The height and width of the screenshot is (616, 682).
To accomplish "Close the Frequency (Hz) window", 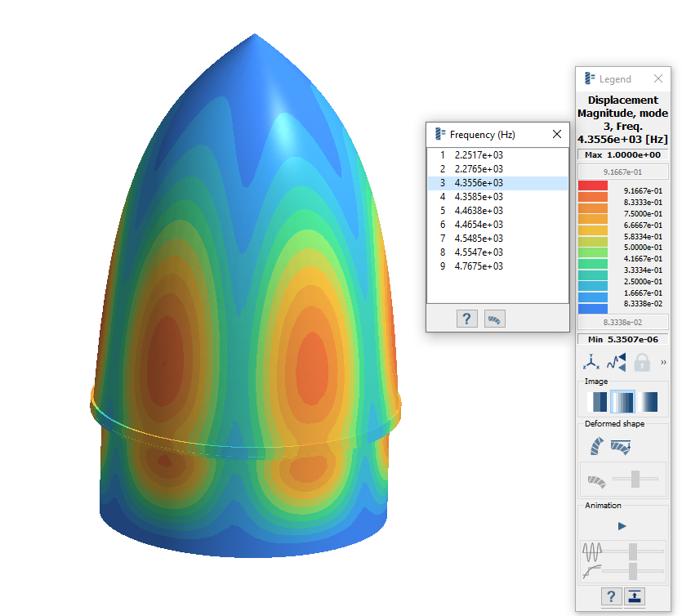I will tap(557, 134).
